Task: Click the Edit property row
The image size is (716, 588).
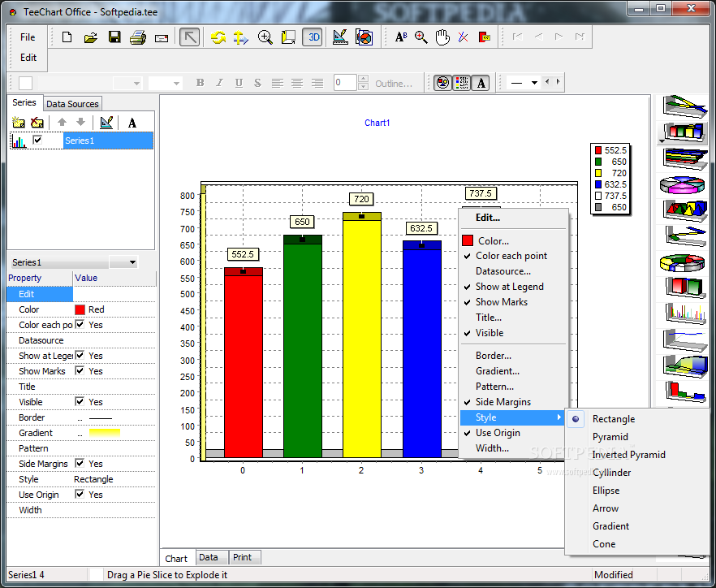Action: click(81, 294)
